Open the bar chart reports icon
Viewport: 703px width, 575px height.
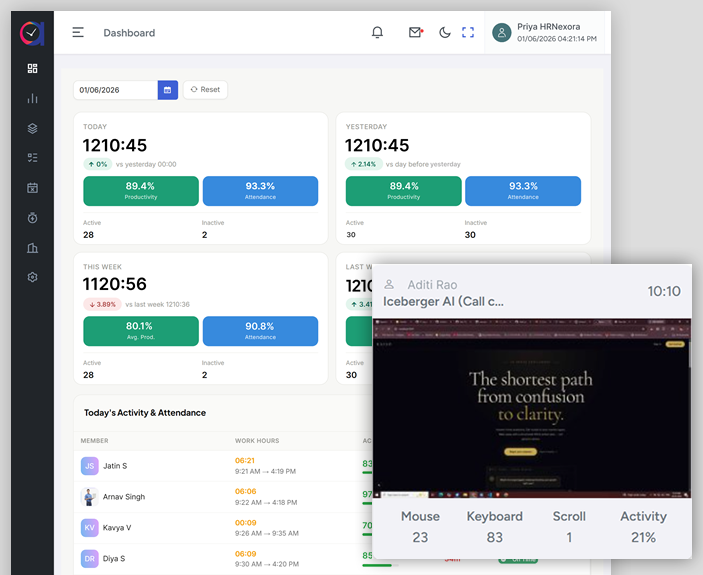pyautogui.click(x=32, y=98)
